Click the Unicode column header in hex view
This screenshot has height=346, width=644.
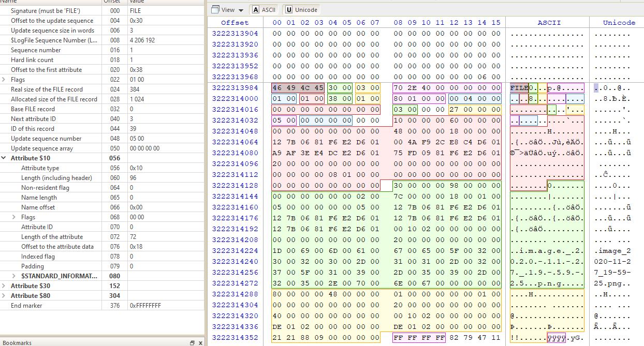pos(619,23)
